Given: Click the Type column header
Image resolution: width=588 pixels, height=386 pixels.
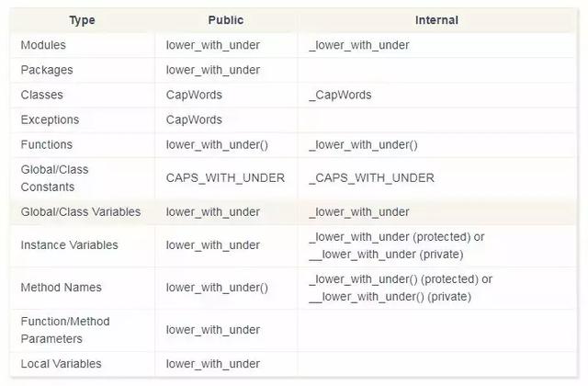Looking at the screenshot, I should pos(82,20).
